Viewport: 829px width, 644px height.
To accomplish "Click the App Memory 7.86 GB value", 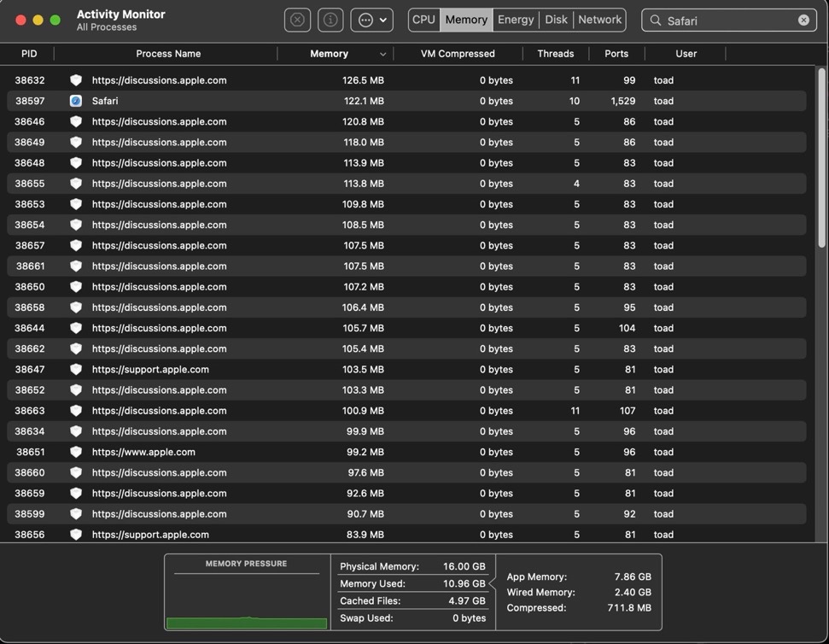I will pos(633,577).
